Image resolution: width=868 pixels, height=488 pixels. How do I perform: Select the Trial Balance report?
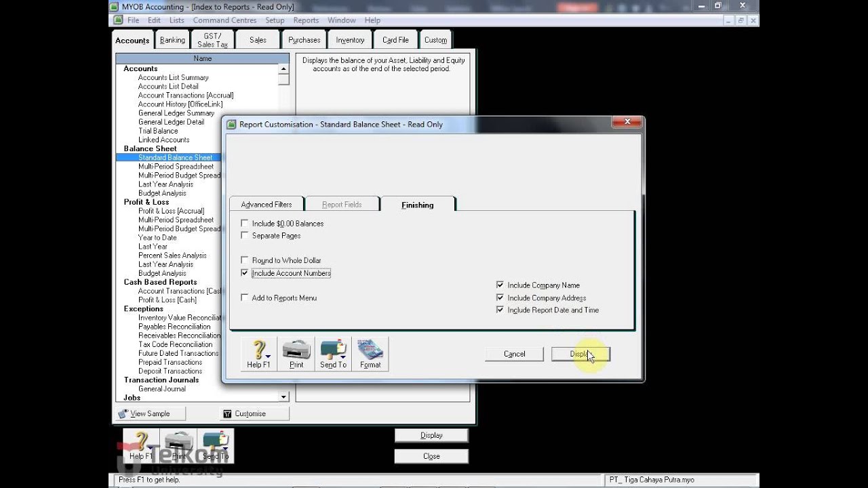158,131
